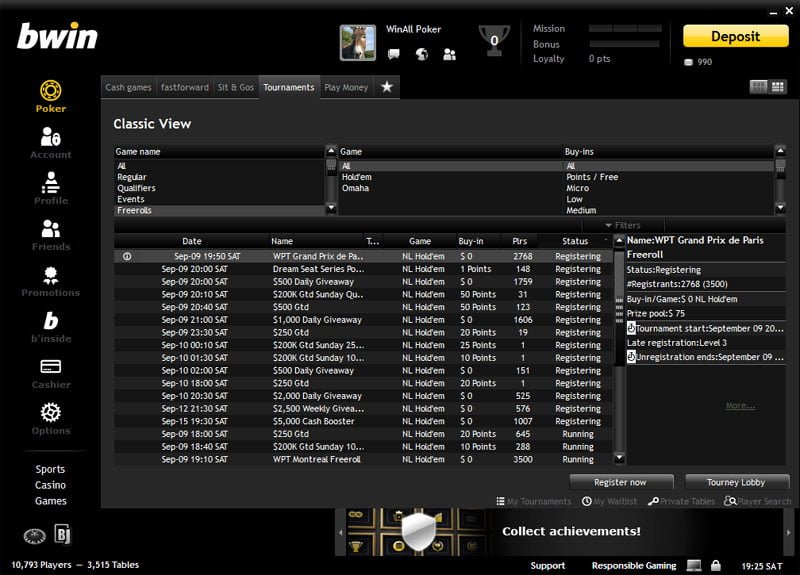Open the Player Search link
The width and height of the screenshot is (800, 575).
click(758, 502)
